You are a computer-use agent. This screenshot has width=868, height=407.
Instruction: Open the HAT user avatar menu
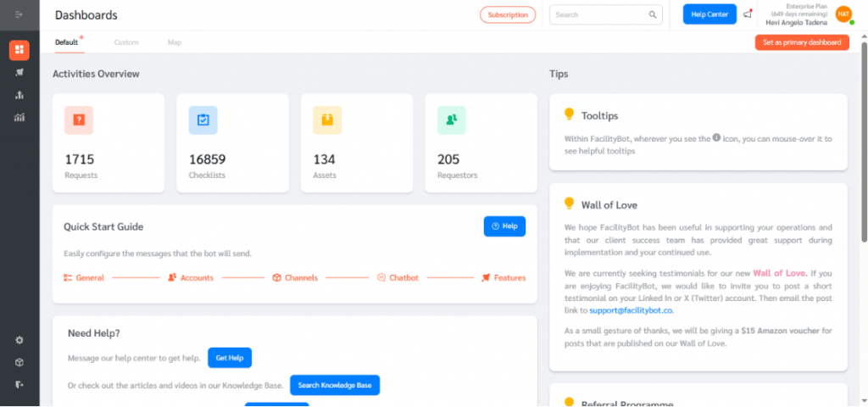(843, 14)
